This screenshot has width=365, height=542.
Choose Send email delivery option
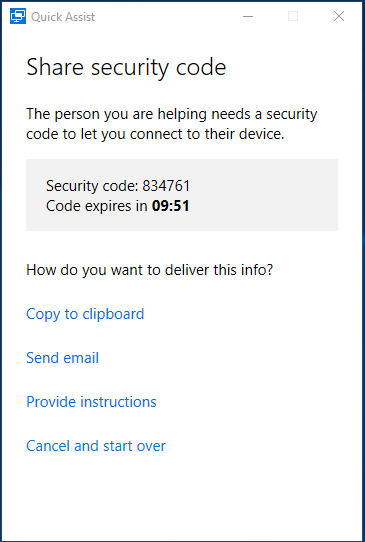63,358
